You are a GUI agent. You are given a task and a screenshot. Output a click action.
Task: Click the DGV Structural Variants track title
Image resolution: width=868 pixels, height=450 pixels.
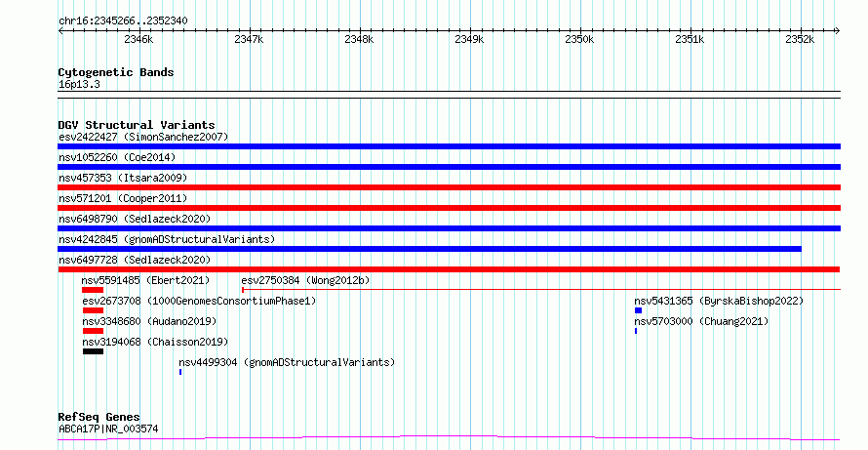[x=137, y=125]
